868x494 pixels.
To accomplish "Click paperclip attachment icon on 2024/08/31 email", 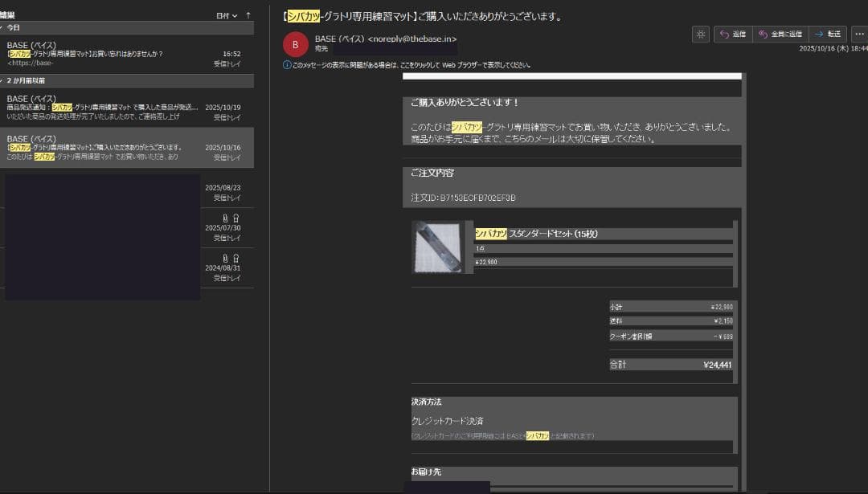I will point(225,258).
